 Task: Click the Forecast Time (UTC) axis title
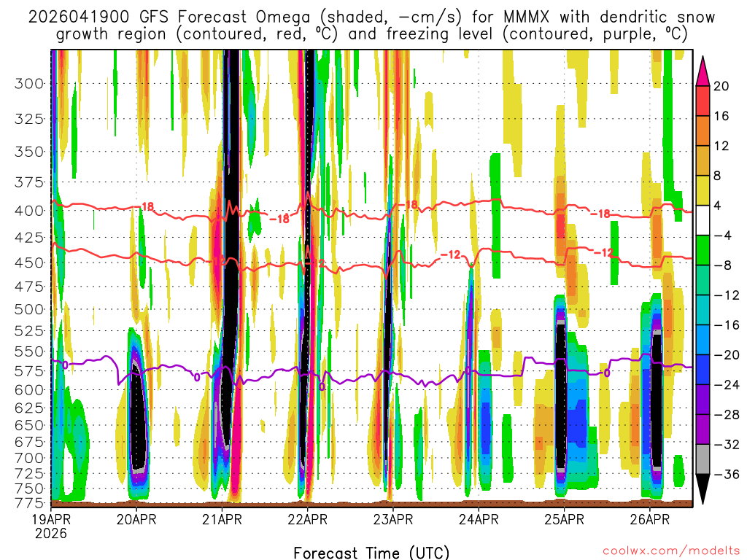pos(371,552)
